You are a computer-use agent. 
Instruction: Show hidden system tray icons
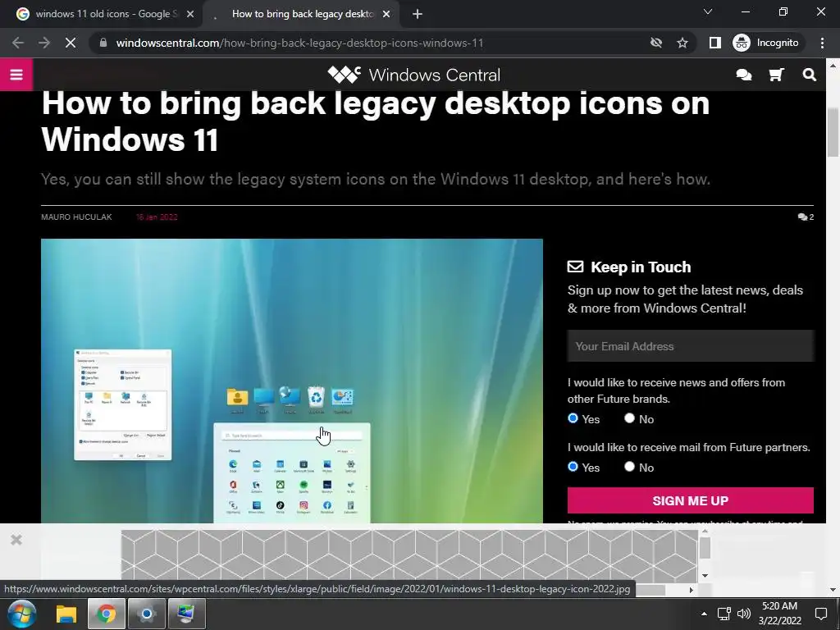pos(704,614)
